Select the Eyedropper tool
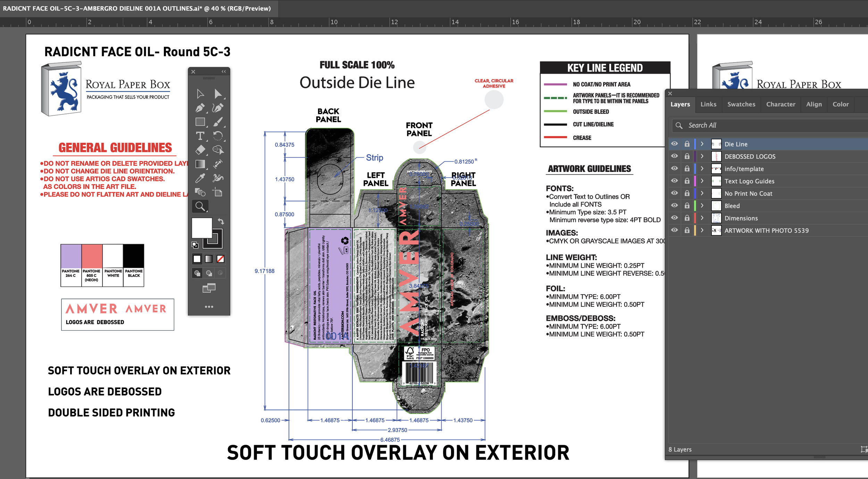Screen dimensions: 868x479 (x=200, y=178)
